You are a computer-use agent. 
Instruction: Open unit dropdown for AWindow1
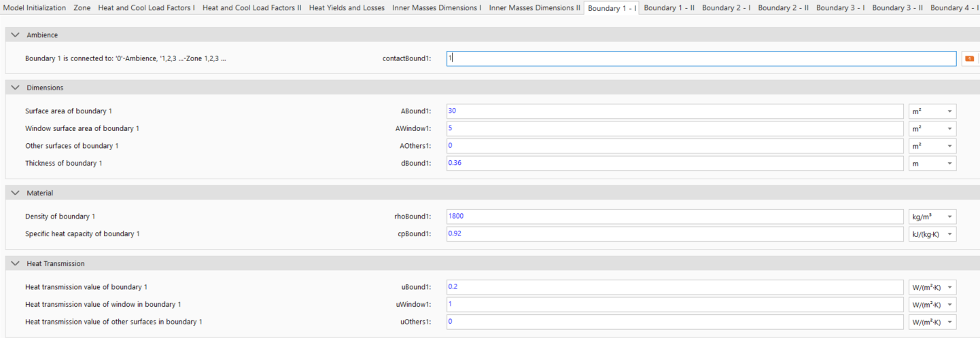coord(932,128)
